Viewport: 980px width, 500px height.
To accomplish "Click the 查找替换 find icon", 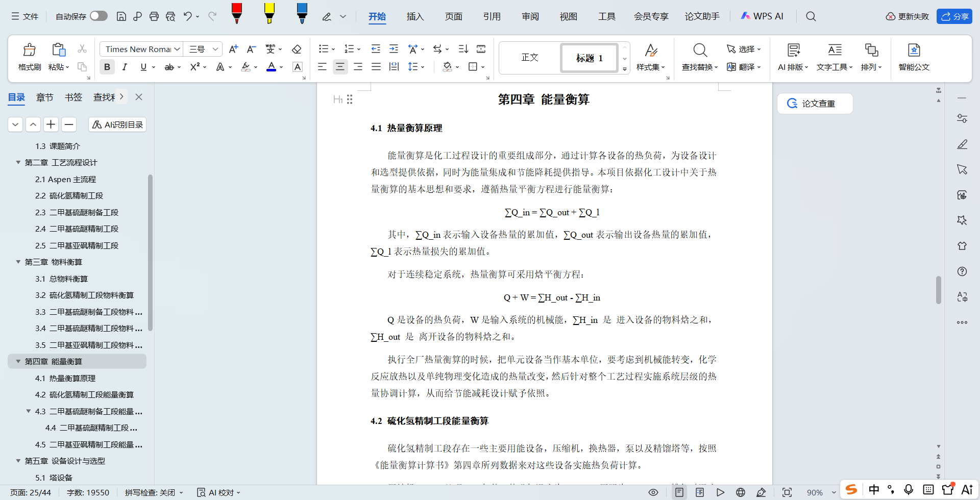I will (x=700, y=50).
